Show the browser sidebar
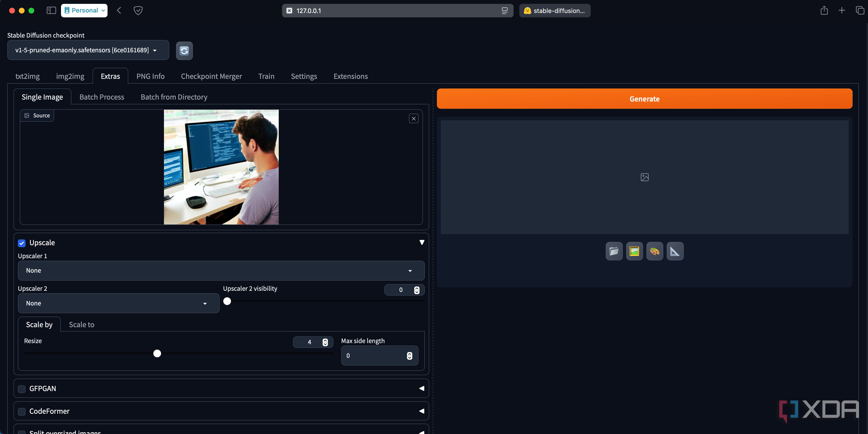Screen dimensions: 868x434 pos(51,10)
